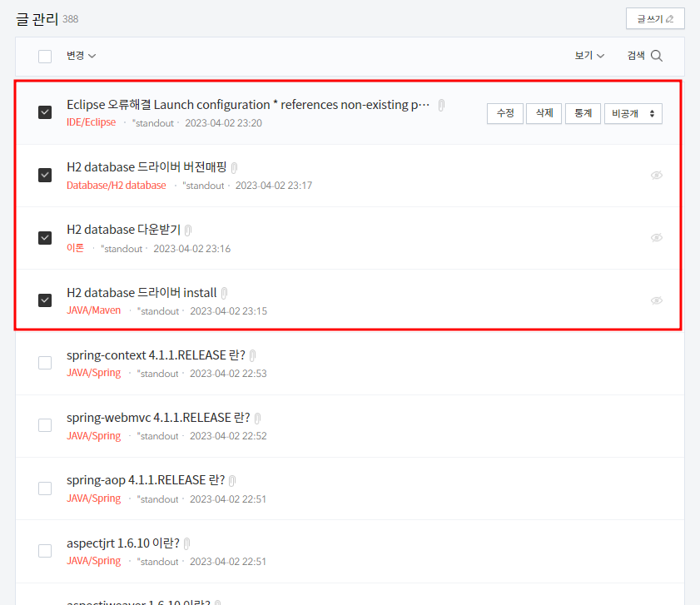Uncheck H2 database 드라이버 install checkbox

pyautogui.click(x=45, y=300)
